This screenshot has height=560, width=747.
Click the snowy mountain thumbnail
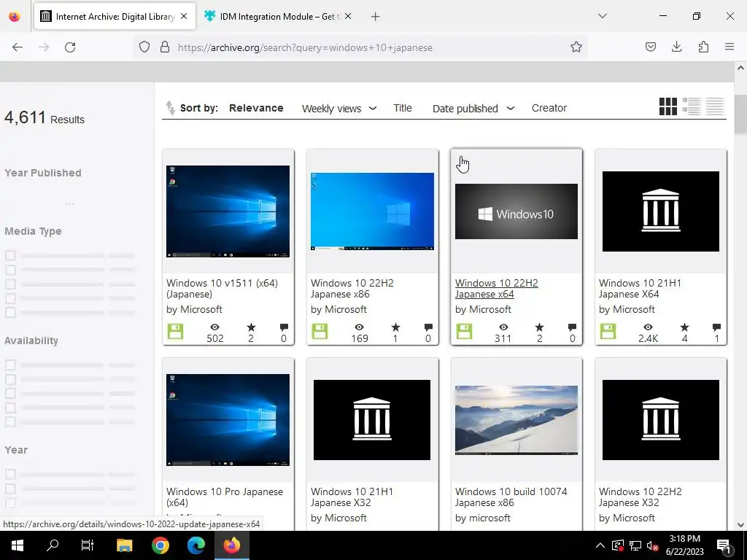(516, 420)
